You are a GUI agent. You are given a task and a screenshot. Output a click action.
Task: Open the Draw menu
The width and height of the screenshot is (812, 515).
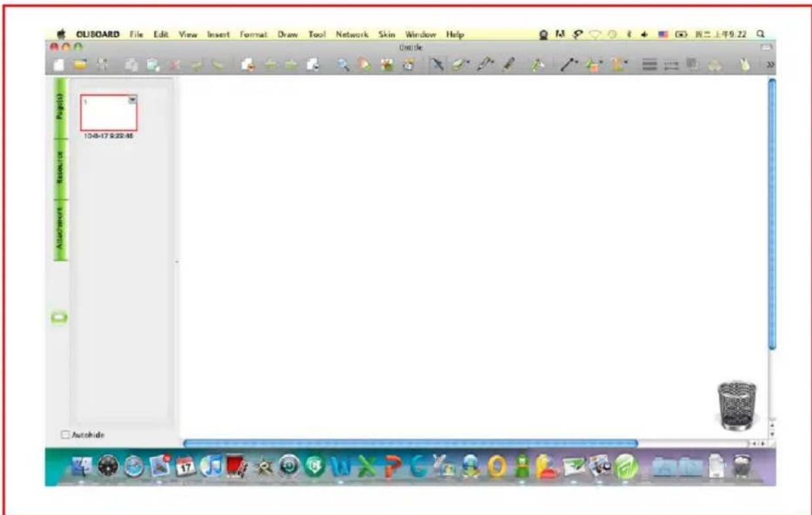pos(288,34)
